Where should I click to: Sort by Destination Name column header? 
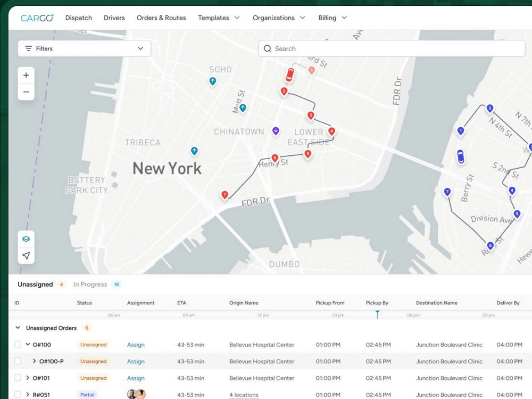click(436, 303)
